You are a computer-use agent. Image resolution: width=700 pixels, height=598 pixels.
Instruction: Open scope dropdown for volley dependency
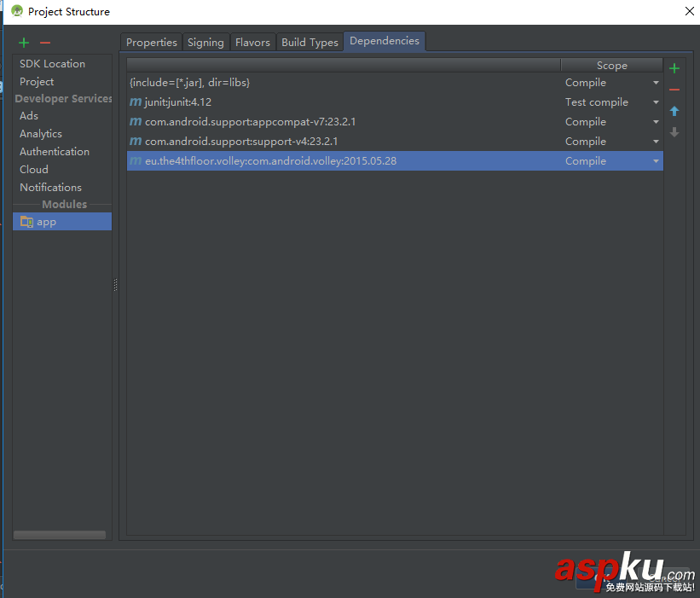(x=656, y=161)
